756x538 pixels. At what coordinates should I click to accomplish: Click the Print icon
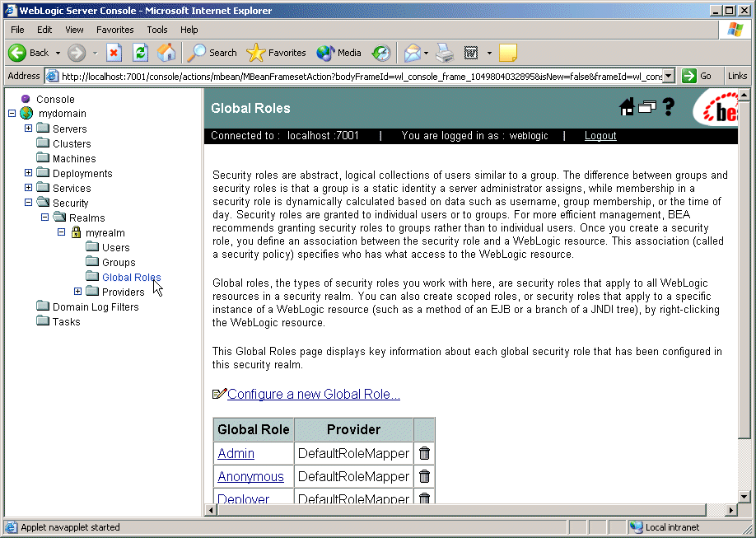point(445,53)
